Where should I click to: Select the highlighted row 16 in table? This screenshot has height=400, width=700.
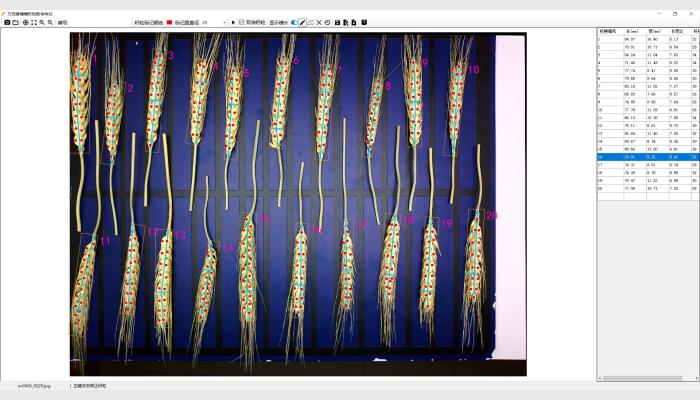point(630,156)
